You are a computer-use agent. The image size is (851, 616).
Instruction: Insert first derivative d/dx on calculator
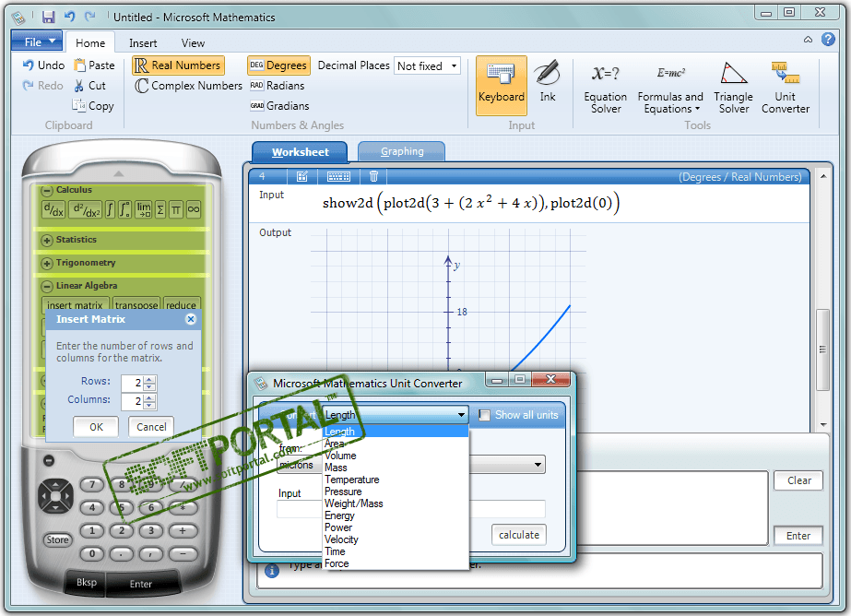53,210
